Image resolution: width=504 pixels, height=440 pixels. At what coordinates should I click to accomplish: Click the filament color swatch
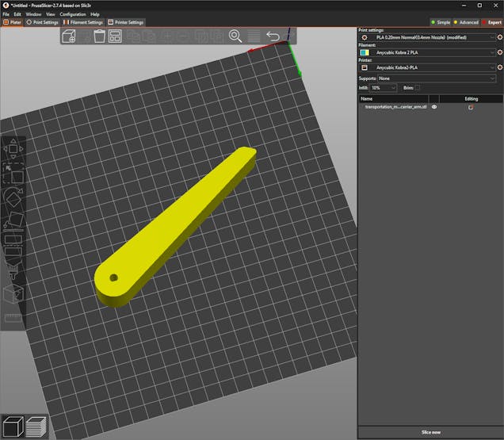[364, 53]
